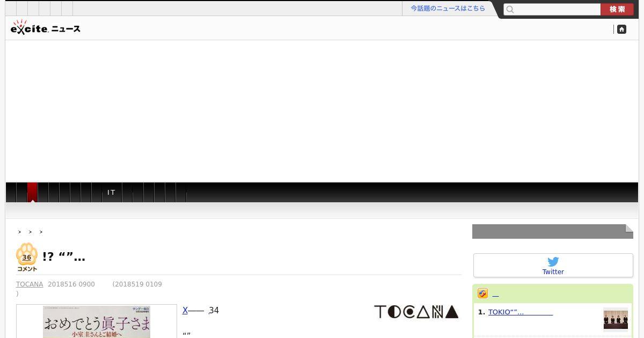The image size is (644, 338).
Task: Click the Twitter share button
Action: [x=553, y=266]
